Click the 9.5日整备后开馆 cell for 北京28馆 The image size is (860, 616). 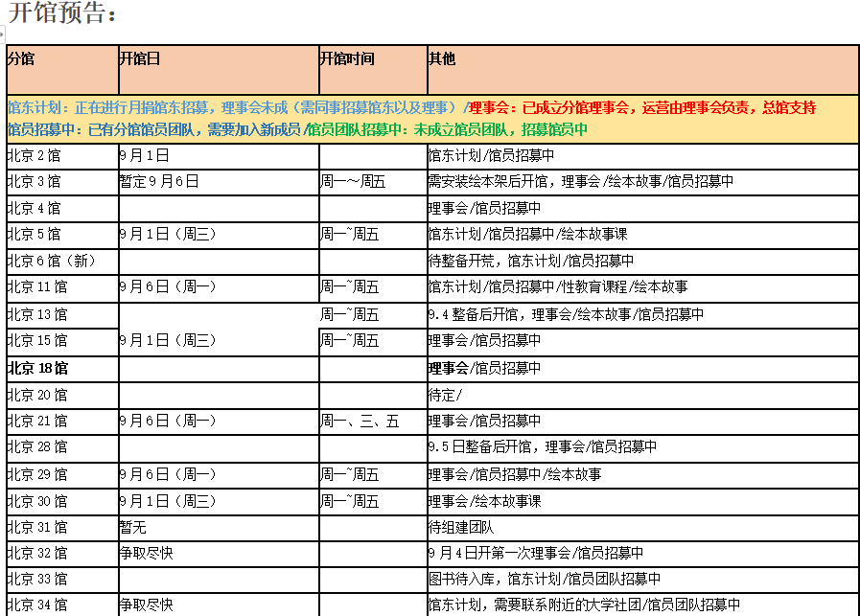(x=641, y=447)
